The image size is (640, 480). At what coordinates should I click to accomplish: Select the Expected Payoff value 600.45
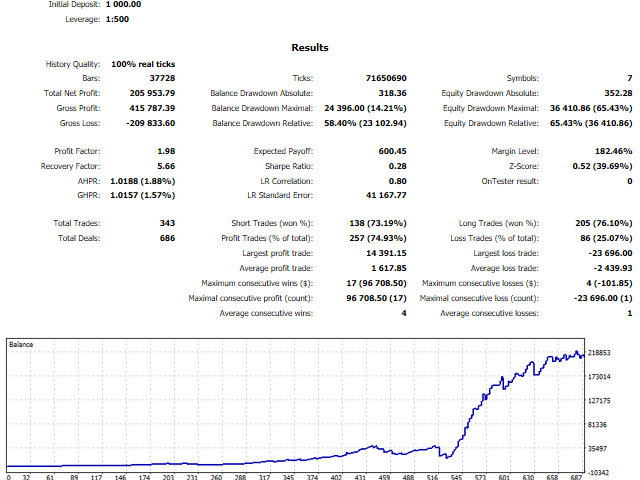[x=389, y=152]
